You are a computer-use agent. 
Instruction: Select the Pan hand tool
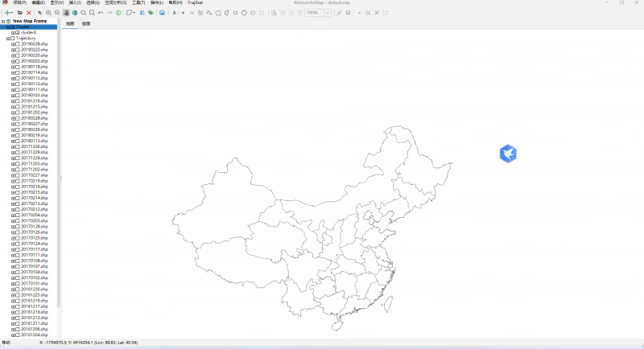pyautogui.click(x=66, y=13)
